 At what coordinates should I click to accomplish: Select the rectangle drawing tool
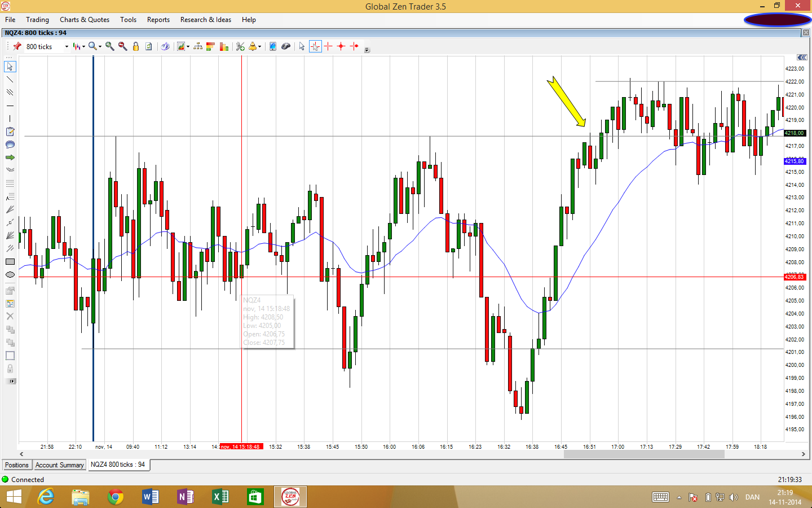tap(10, 262)
